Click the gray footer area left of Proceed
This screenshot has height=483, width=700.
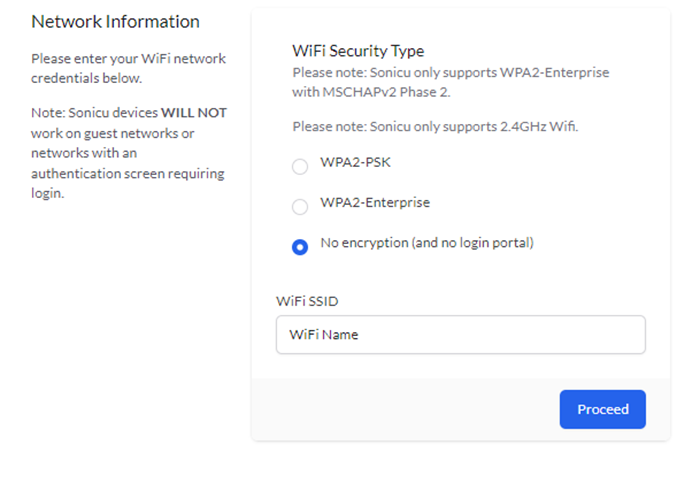click(x=400, y=409)
